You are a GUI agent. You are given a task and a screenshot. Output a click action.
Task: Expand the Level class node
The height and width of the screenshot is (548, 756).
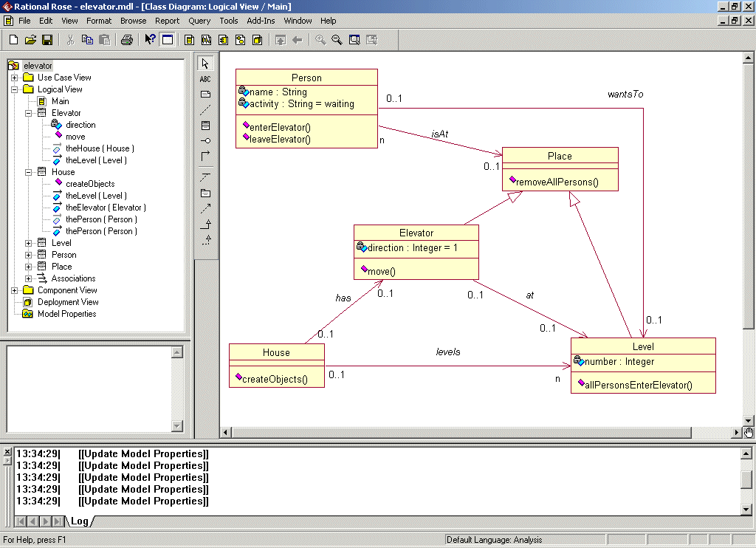pyautogui.click(x=29, y=243)
